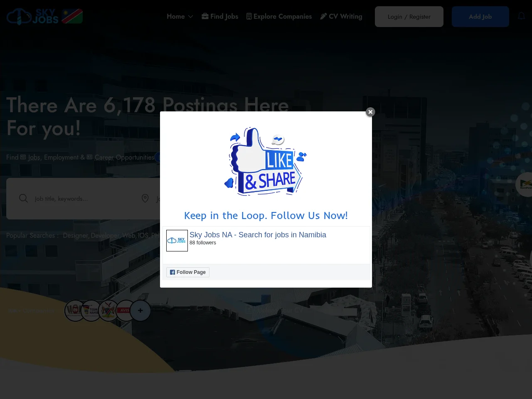Click Designer in popular searches
Screen dimensions: 532x399
pos(75,236)
